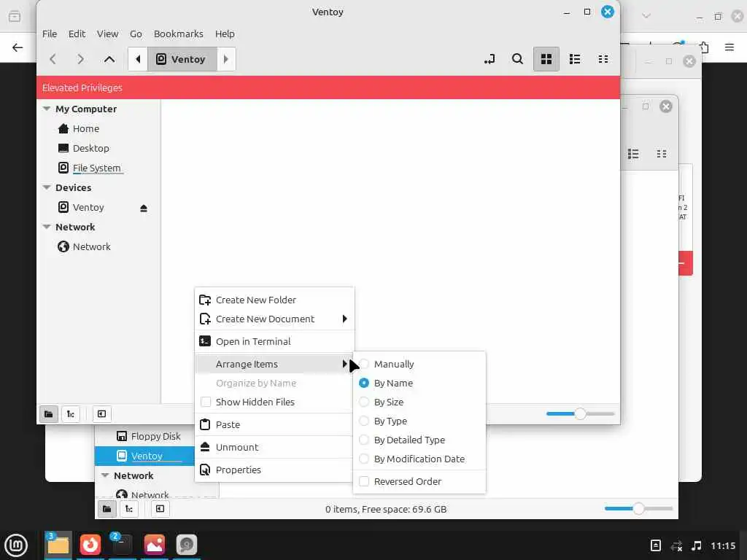This screenshot has height=560, width=747.
Task: Enable Reversed Order
Action: click(x=419, y=481)
